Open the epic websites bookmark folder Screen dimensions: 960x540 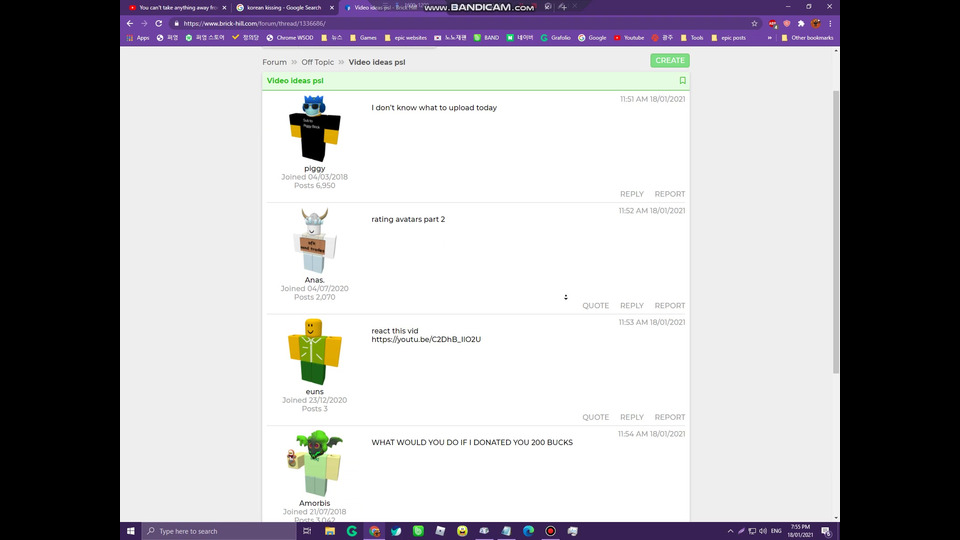[405, 38]
